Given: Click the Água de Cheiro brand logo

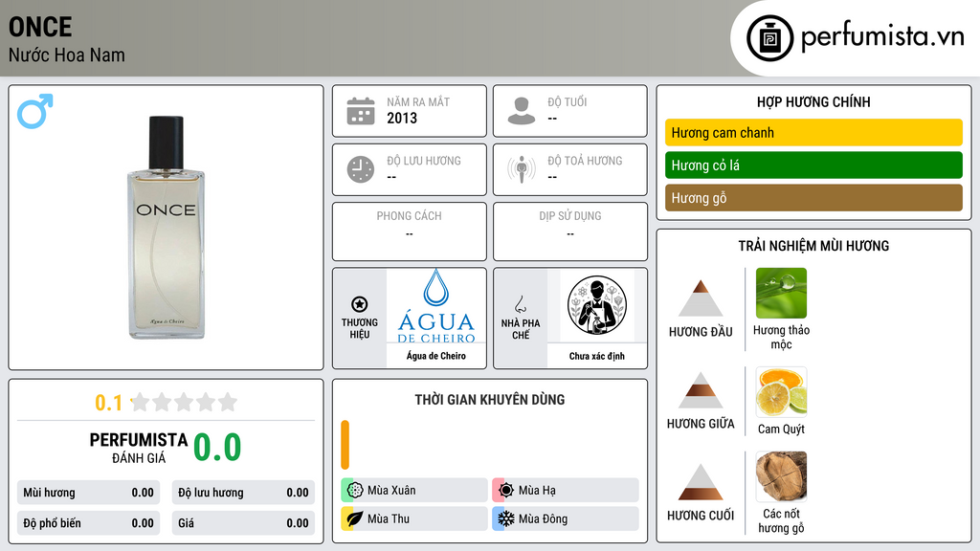Looking at the screenshot, I should click(x=436, y=306).
